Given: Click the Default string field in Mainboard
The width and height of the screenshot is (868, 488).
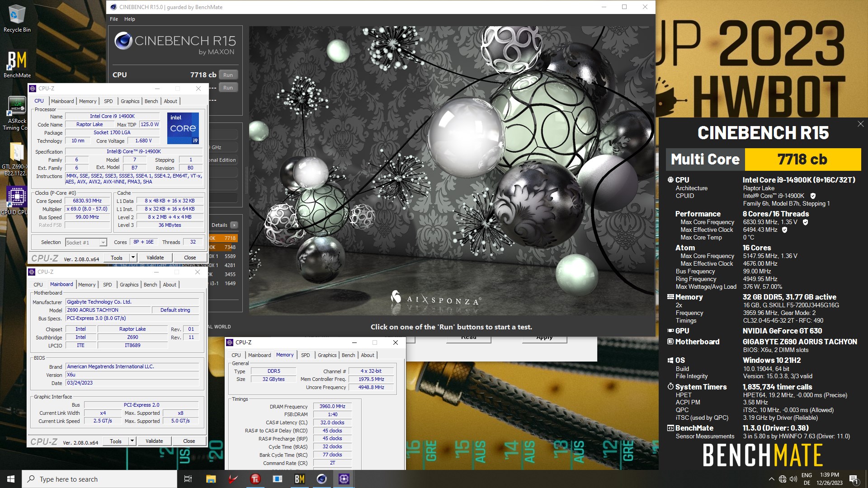Looking at the screenshot, I should (175, 310).
